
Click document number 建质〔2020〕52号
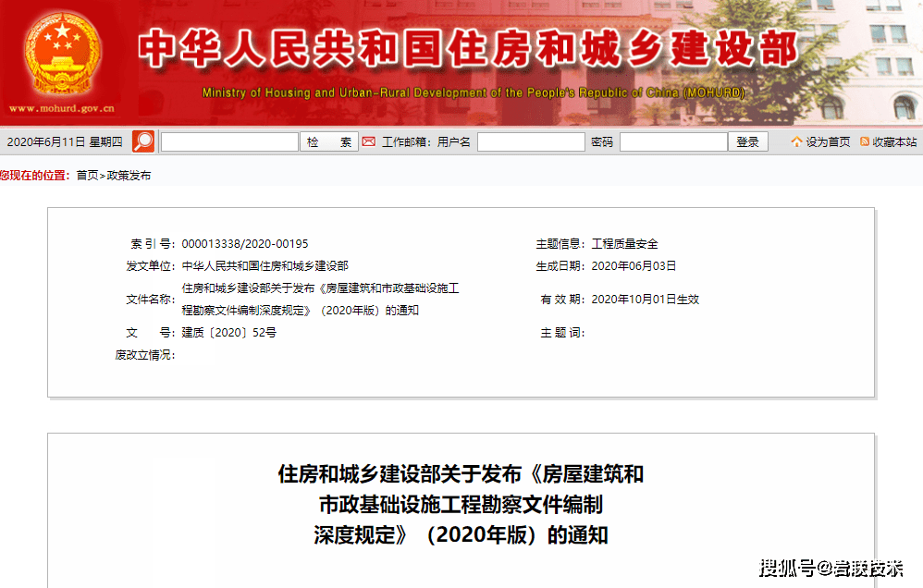[229, 333]
